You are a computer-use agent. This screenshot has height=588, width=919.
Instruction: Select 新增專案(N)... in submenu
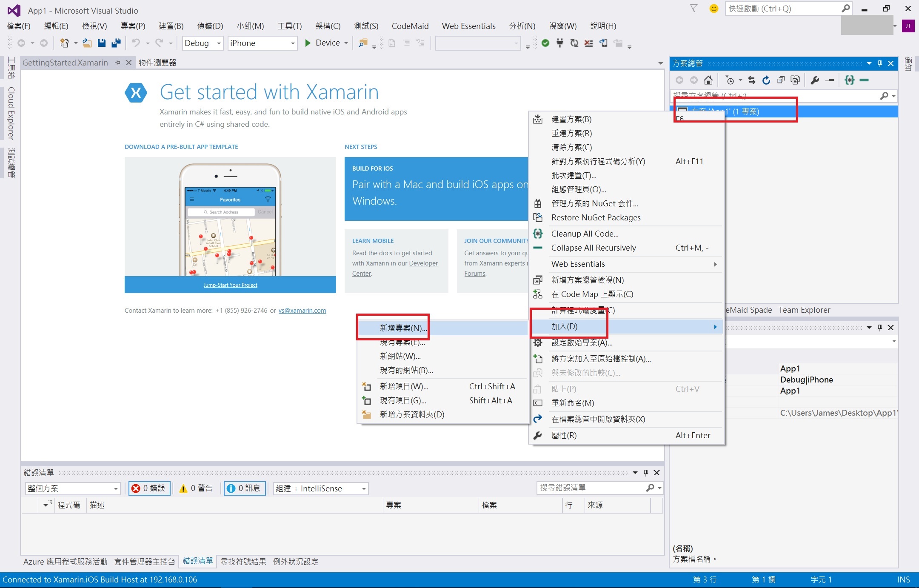442,328
